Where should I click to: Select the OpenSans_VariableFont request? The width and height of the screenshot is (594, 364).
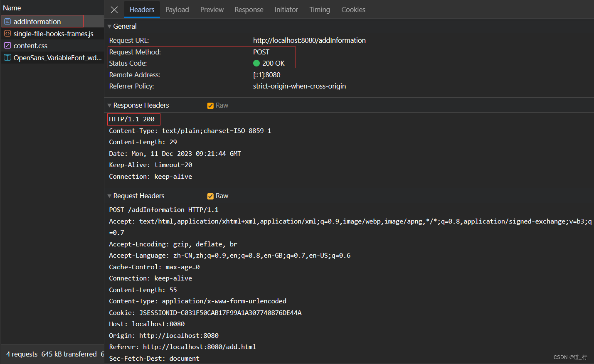(52, 57)
